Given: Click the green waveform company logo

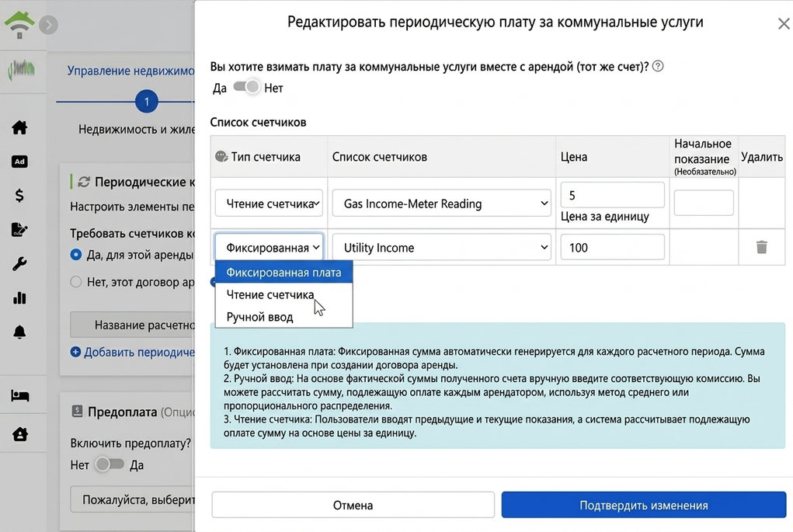Looking at the screenshot, I should tap(21, 69).
